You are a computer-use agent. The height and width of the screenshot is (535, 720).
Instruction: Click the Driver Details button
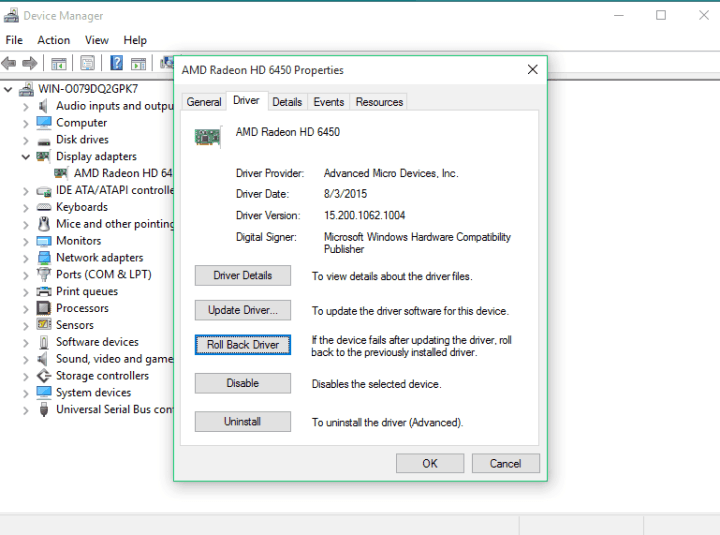tap(242, 276)
